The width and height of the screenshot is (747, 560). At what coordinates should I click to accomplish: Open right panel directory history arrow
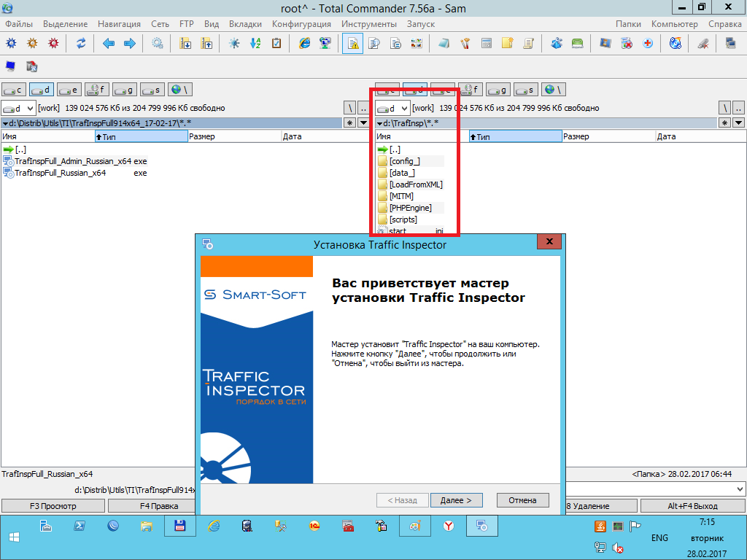(x=738, y=122)
